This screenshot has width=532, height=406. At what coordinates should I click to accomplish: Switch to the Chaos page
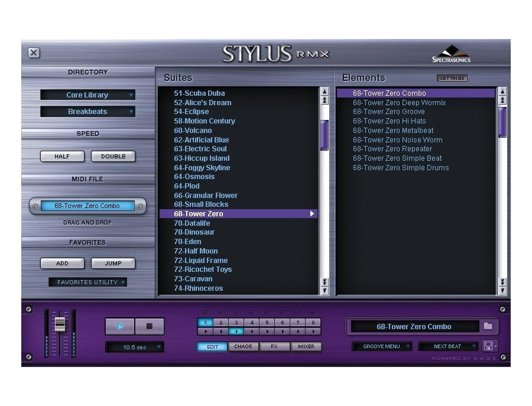[244, 347]
